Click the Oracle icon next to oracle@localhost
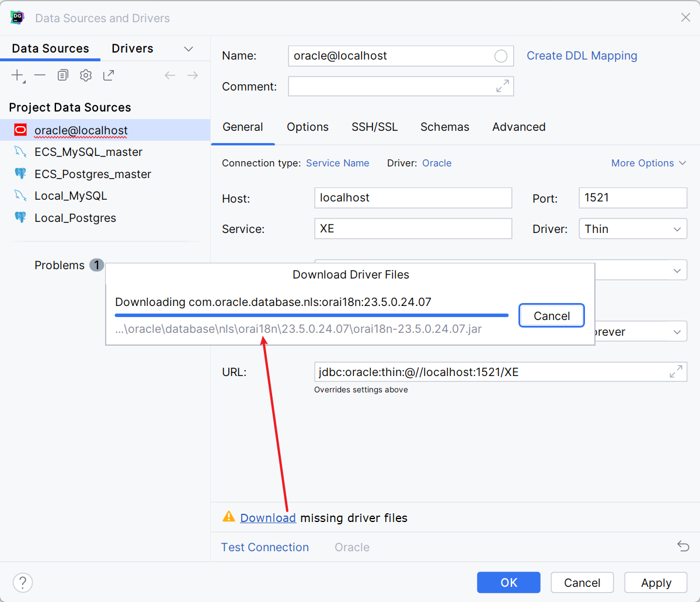This screenshot has width=700, height=602. [x=20, y=130]
